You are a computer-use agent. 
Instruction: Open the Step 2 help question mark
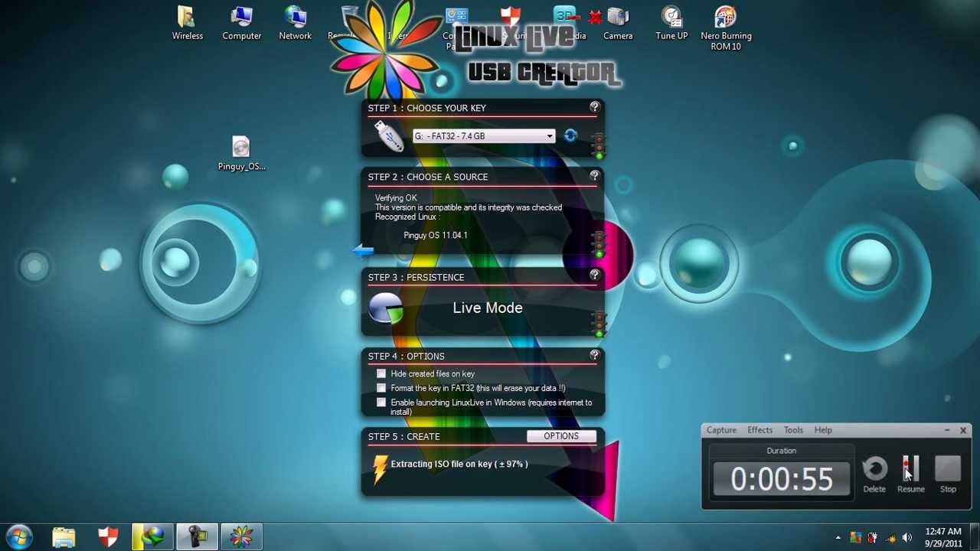click(x=594, y=176)
